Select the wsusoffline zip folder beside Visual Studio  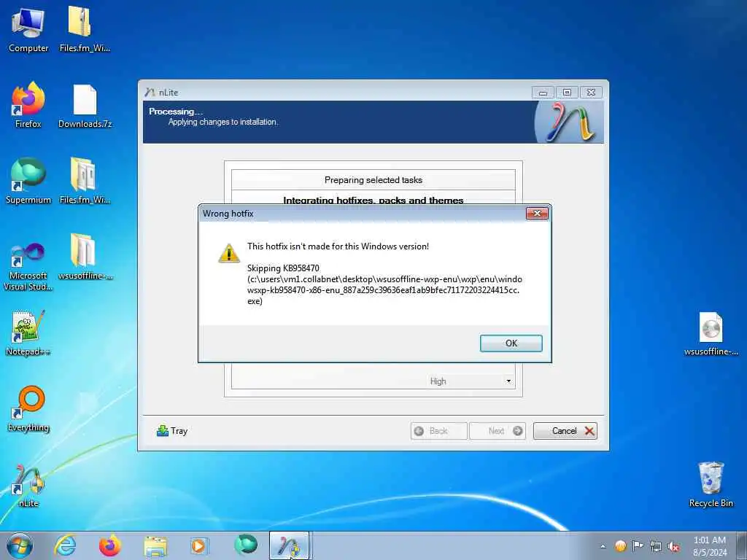pyautogui.click(x=85, y=257)
